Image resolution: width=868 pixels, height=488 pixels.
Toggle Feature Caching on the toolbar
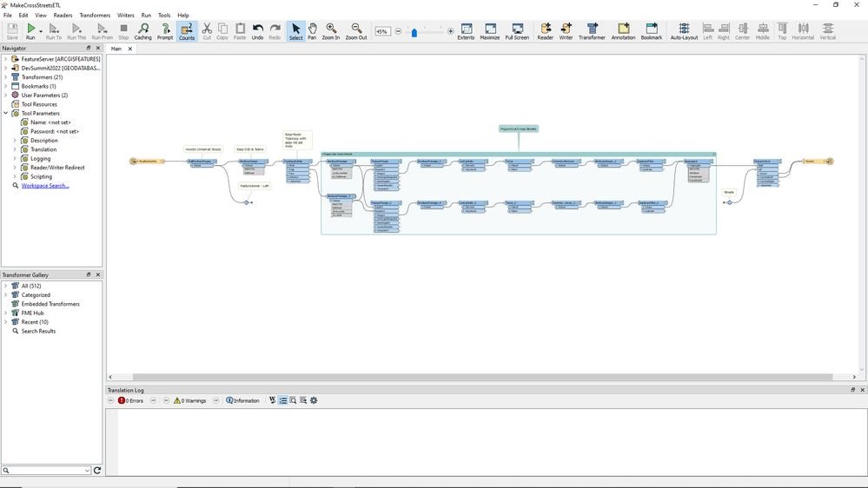[142, 31]
